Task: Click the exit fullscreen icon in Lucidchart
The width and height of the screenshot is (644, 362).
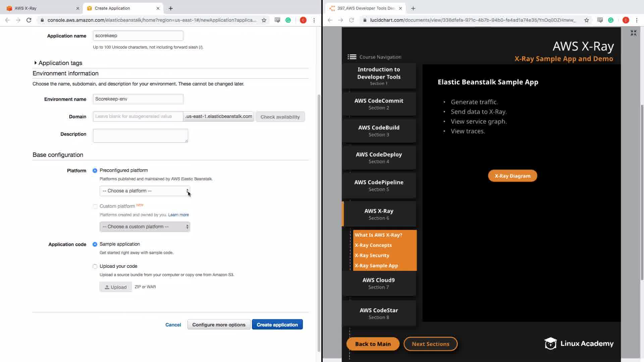Action: [633, 33]
